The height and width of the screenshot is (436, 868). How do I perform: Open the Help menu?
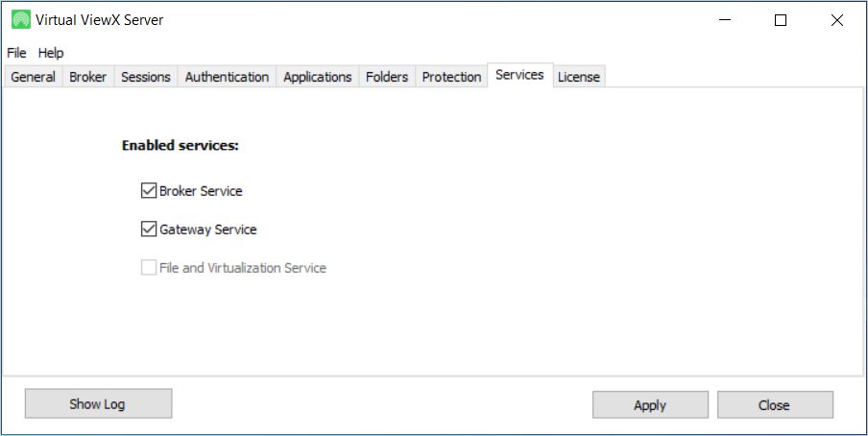click(51, 53)
